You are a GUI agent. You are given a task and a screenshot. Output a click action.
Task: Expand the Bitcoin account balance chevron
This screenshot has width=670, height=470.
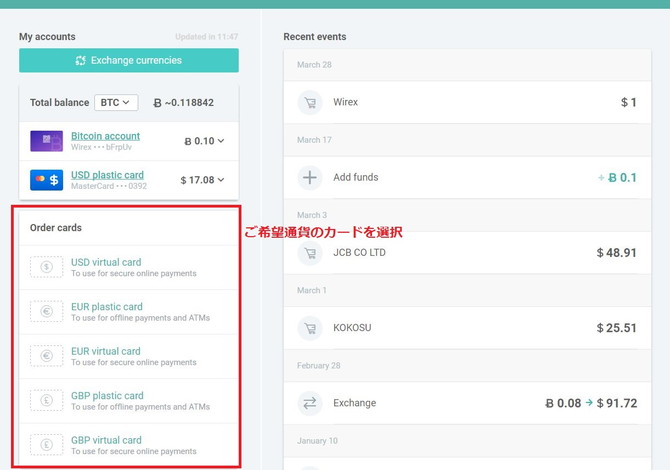pyautogui.click(x=221, y=141)
